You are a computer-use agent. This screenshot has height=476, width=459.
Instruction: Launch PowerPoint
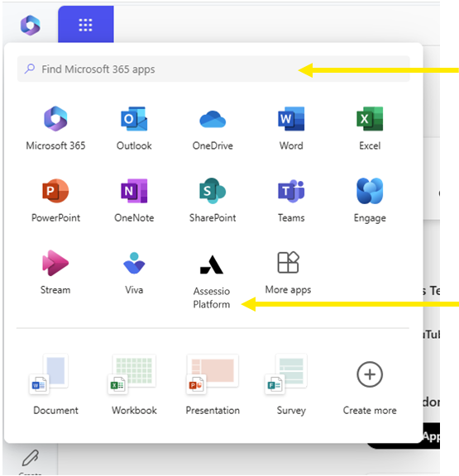pyautogui.click(x=55, y=200)
